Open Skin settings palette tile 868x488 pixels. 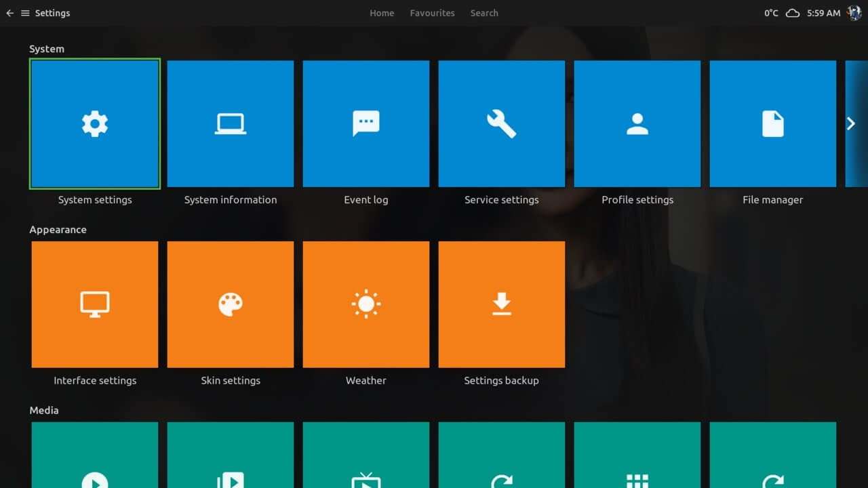pos(231,304)
